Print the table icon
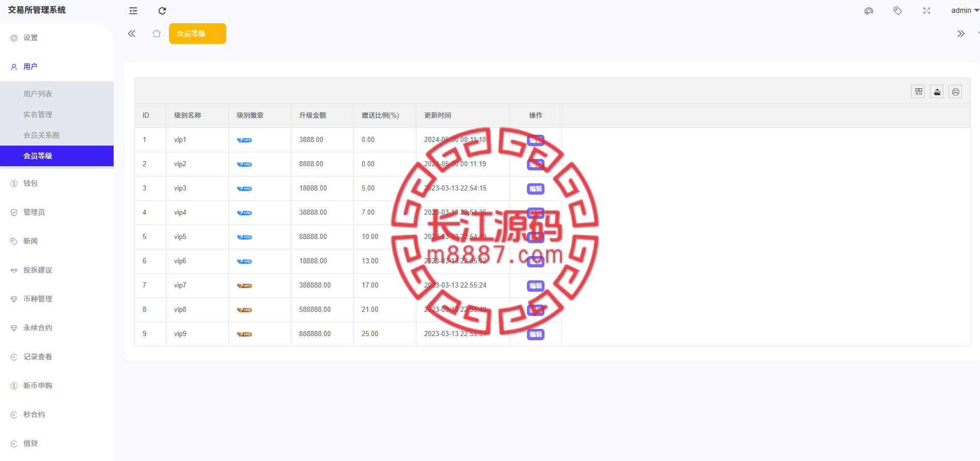This screenshot has width=980, height=461. pyautogui.click(x=955, y=92)
